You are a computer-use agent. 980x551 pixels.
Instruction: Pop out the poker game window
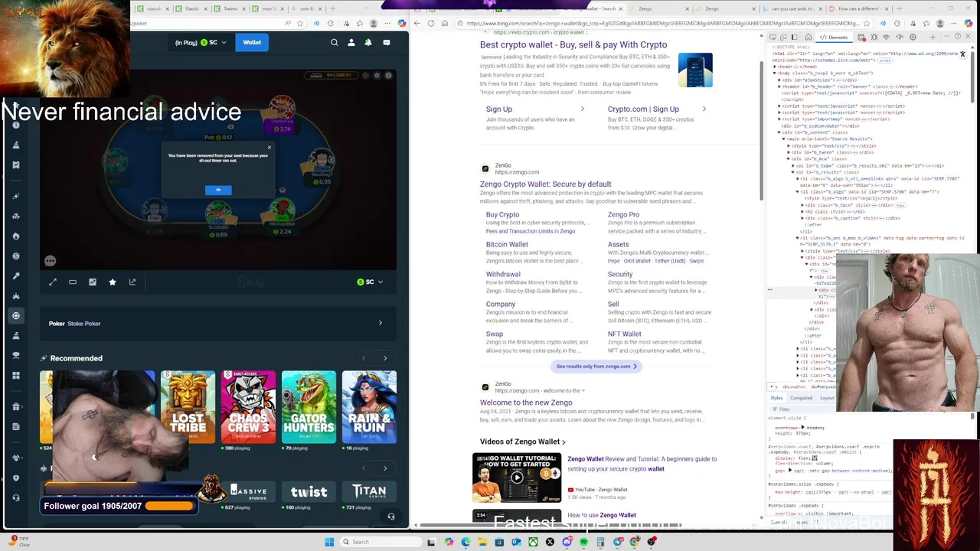coord(132,282)
